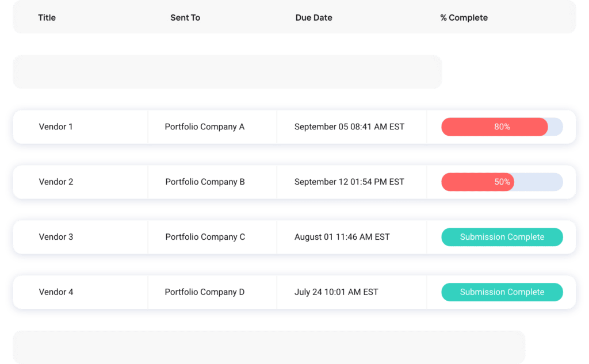Open the Vendor 2 row title
Screen dimensions: 589x364
click(x=56, y=182)
